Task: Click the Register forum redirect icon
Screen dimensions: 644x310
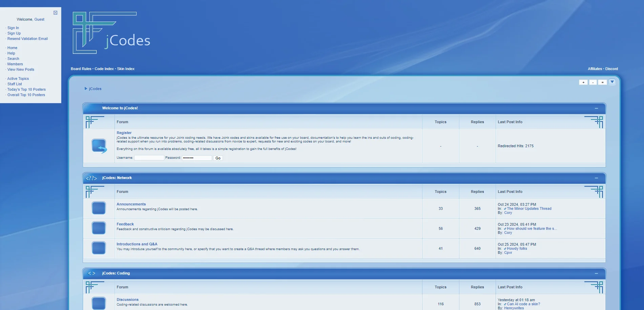Action: point(99,146)
